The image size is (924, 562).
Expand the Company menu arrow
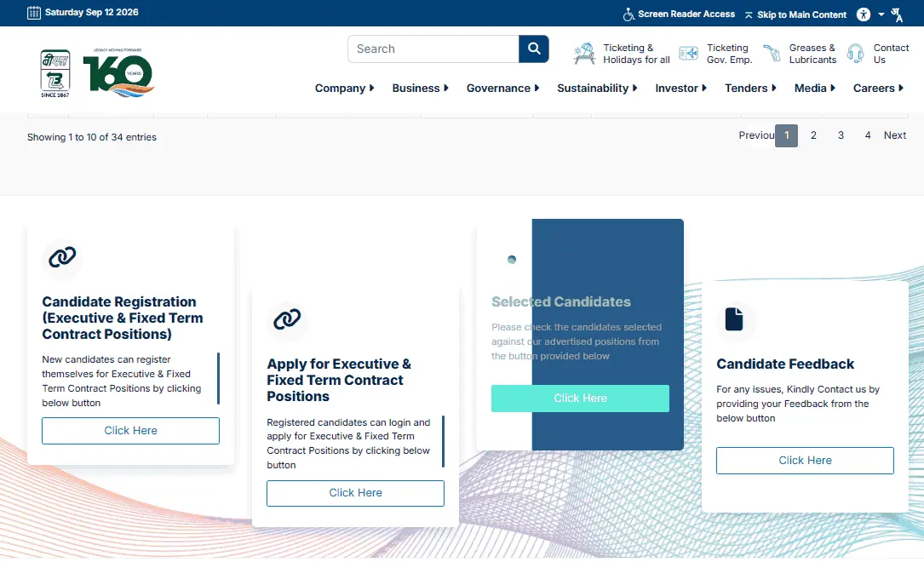372,88
